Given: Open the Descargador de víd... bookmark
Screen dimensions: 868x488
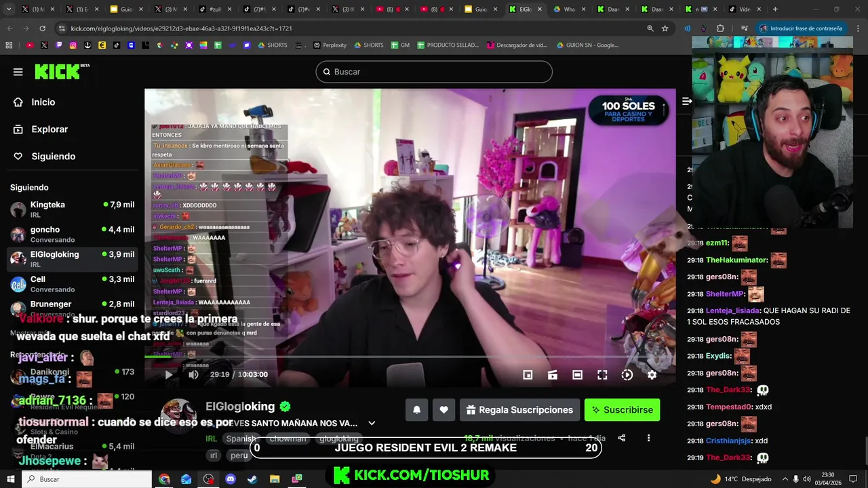Looking at the screenshot, I should (517, 45).
